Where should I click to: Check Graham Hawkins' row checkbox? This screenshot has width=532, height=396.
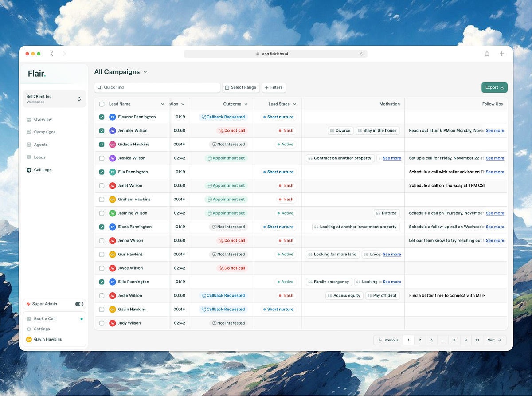(102, 200)
